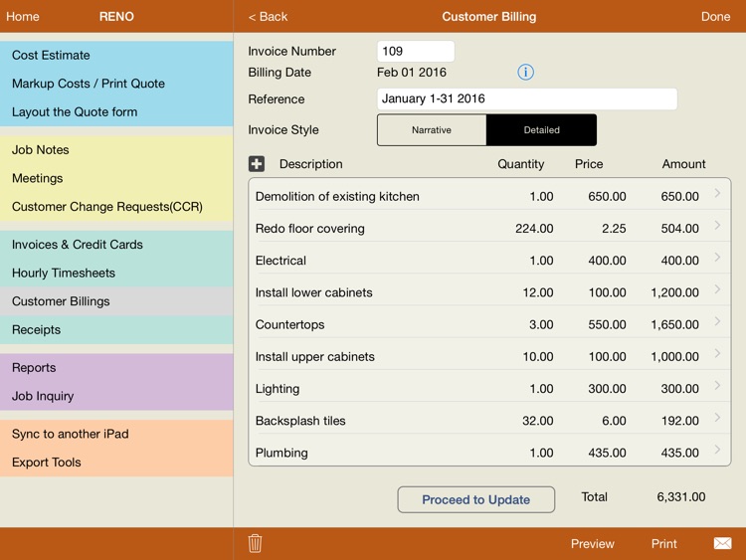Select 'Demolition of existing kitchen' description

pyautogui.click(x=337, y=197)
